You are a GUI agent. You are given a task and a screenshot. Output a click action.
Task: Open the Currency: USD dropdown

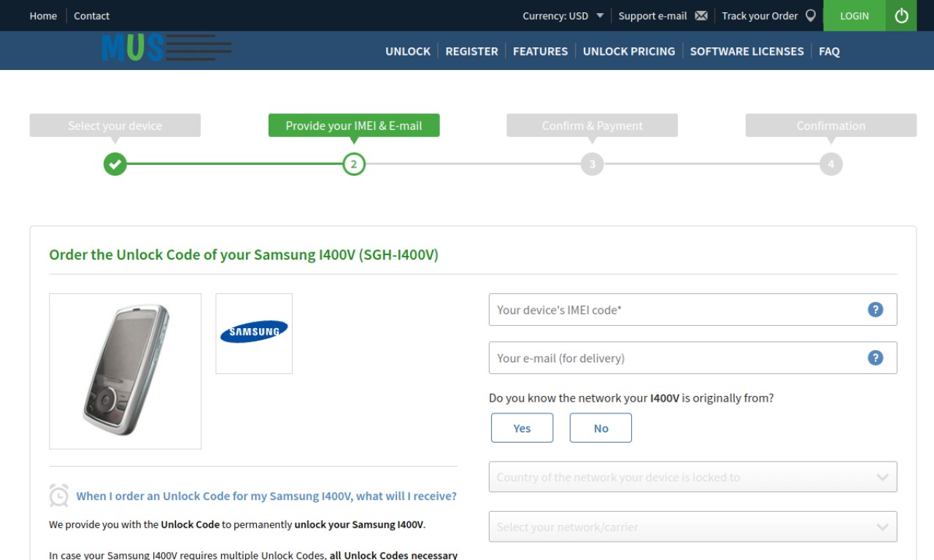[563, 15]
